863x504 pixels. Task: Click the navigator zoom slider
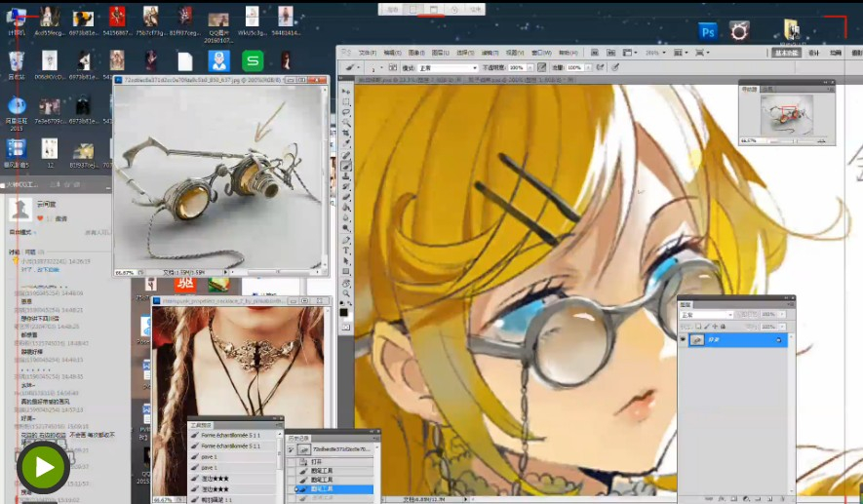click(x=794, y=140)
